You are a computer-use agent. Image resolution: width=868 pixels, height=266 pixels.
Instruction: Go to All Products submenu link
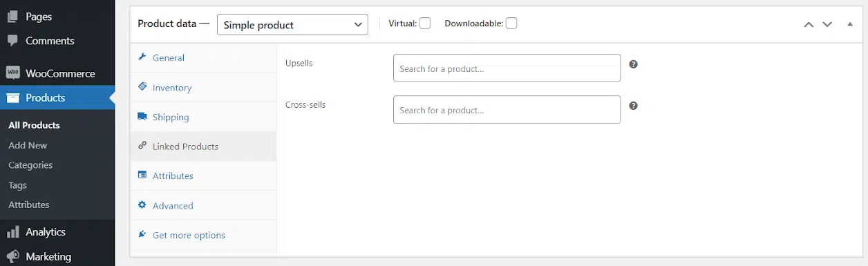tap(34, 125)
